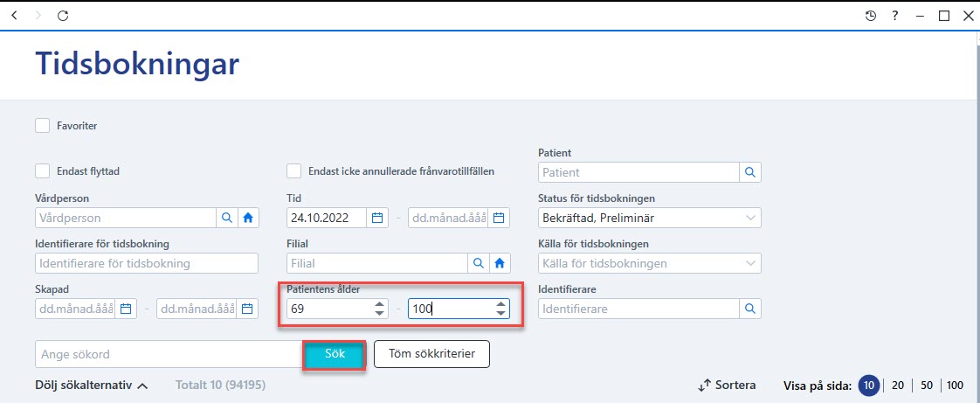Search Filial with its magnifier icon
980x403 pixels.
(478, 263)
